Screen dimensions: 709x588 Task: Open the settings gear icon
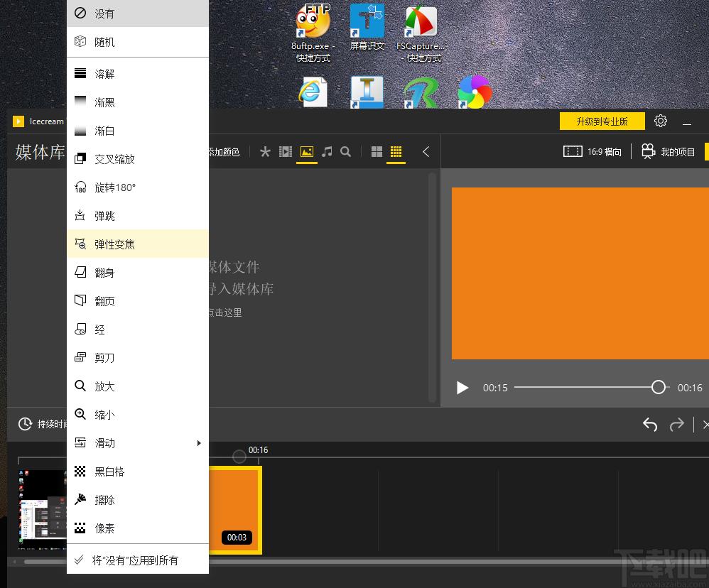click(661, 121)
